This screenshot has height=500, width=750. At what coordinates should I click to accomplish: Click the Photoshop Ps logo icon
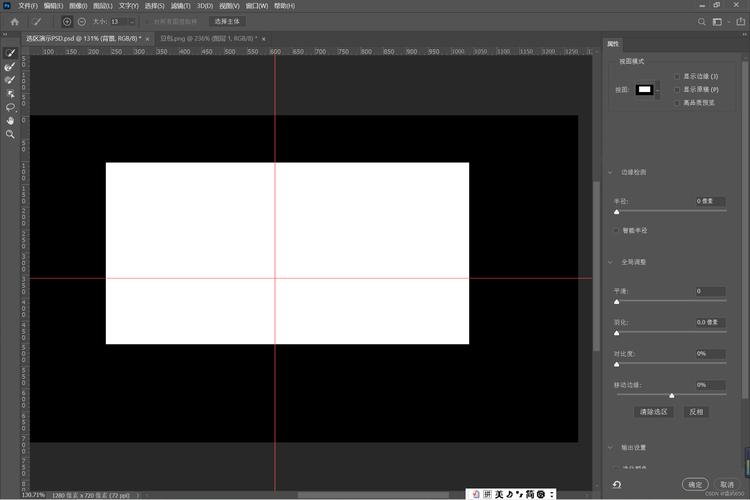coord(7,6)
